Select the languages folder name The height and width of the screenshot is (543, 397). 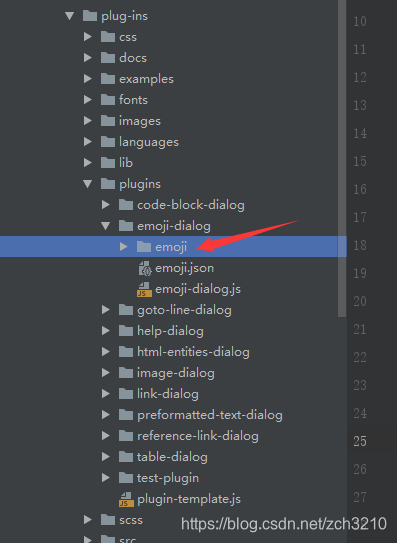(149, 142)
